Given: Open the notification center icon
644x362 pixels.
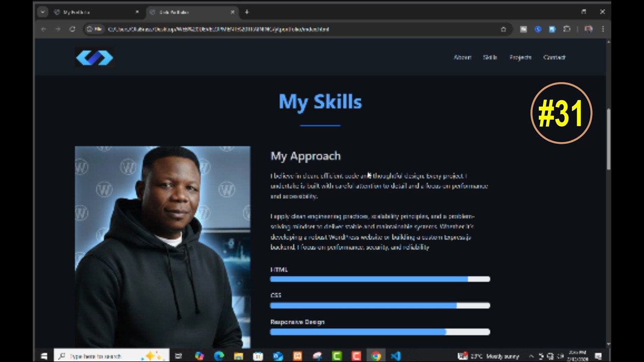Looking at the screenshot, I should tap(598, 356).
